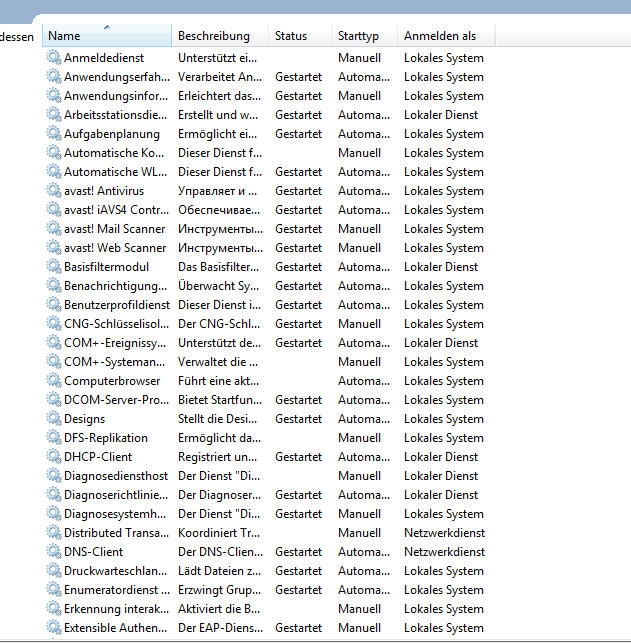Viewport: 631px width, 643px height.
Task: Select the Extensible Authentication service row
Action: 116,628
